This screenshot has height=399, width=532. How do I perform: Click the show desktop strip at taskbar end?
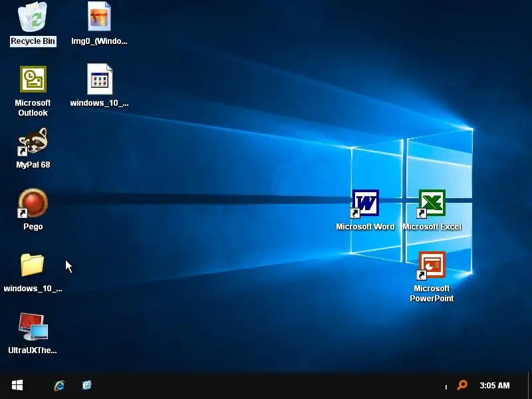point(529,386)
